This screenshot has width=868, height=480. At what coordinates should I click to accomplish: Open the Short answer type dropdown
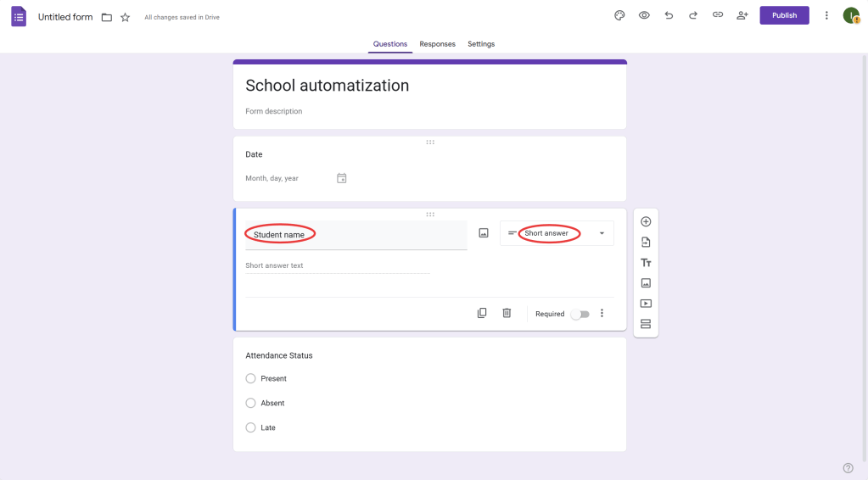point(557,233)
